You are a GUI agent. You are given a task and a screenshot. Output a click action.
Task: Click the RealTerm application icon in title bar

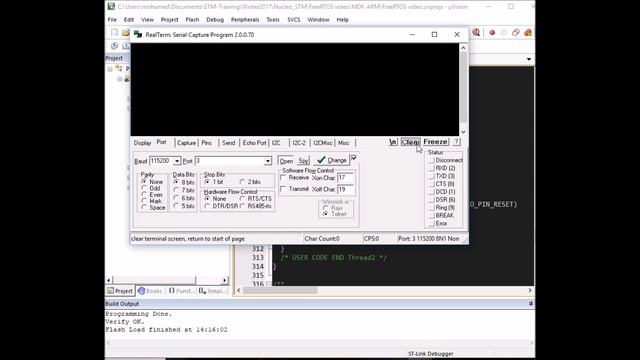coord(138,35)
